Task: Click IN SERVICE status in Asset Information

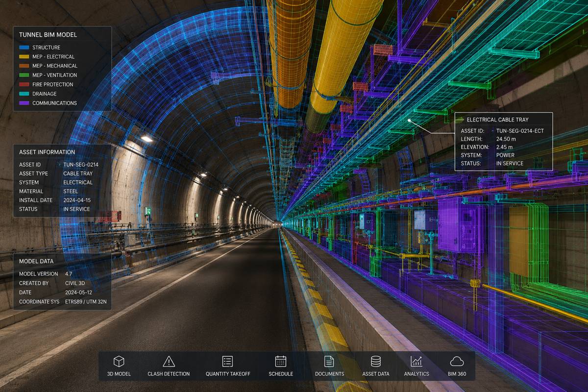Action: coord(76,209)
